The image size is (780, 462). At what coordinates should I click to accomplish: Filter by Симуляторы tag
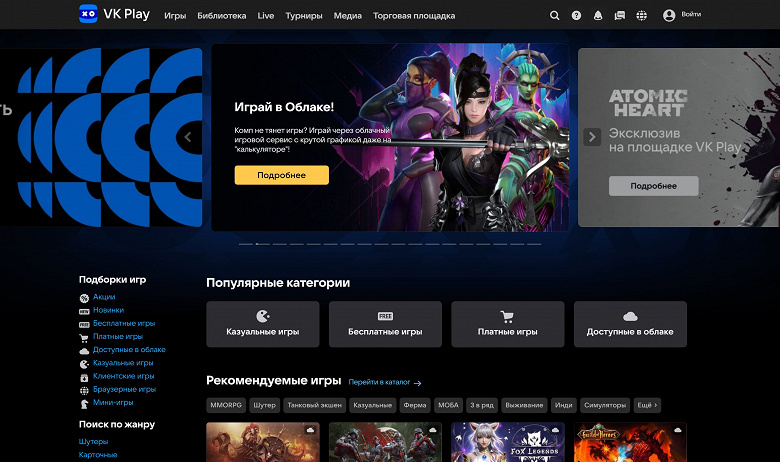click(605, 405)
